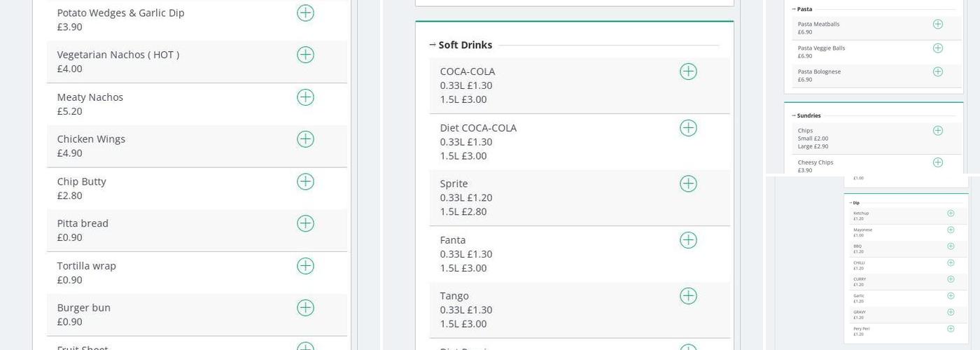
Task: Add Ketchup dip with plus icon
Action: click(951, 213)
